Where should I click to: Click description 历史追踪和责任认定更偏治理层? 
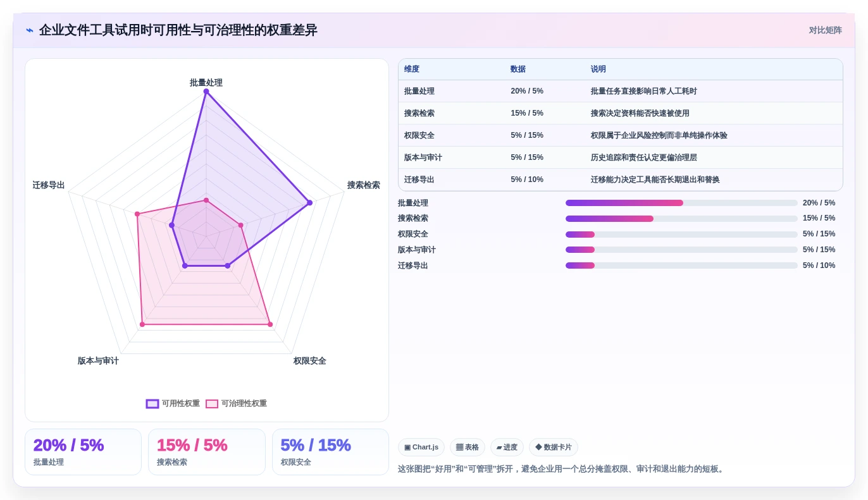[x=644, y=157]
